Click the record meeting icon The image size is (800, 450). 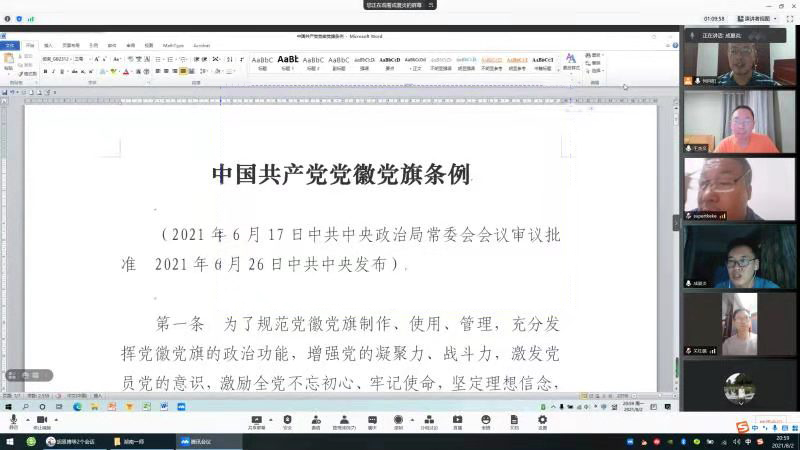[398, 420]
